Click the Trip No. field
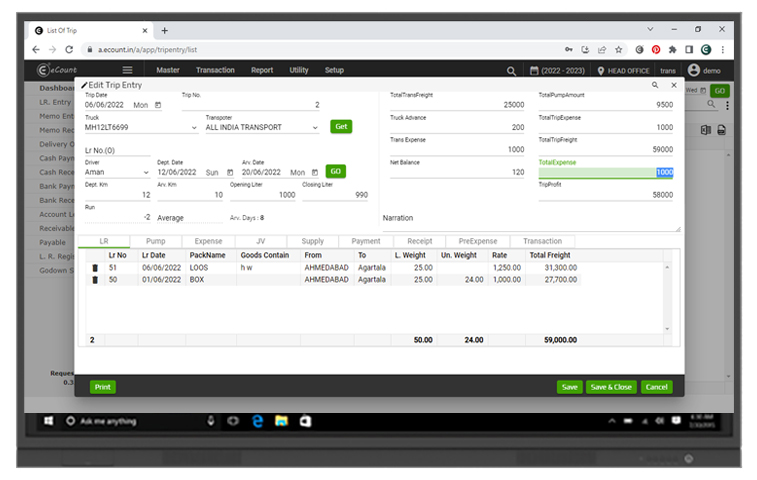 [x=251, y=105]
